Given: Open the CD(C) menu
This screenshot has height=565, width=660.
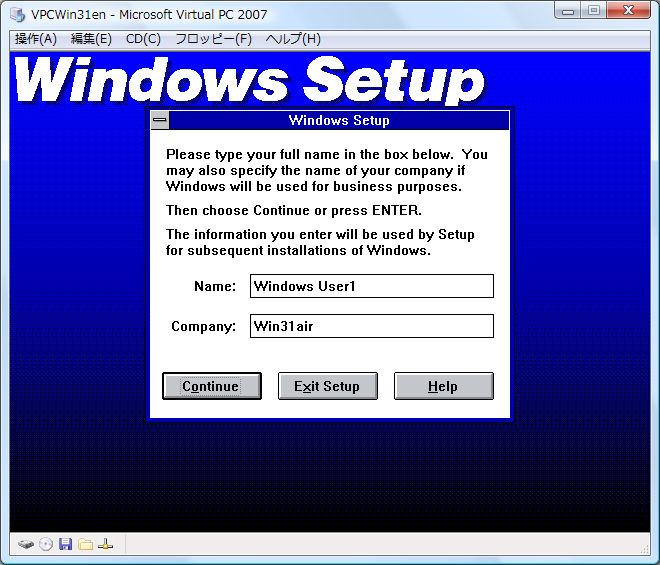Looking at the screenshot, I should [x=143, y=39].
